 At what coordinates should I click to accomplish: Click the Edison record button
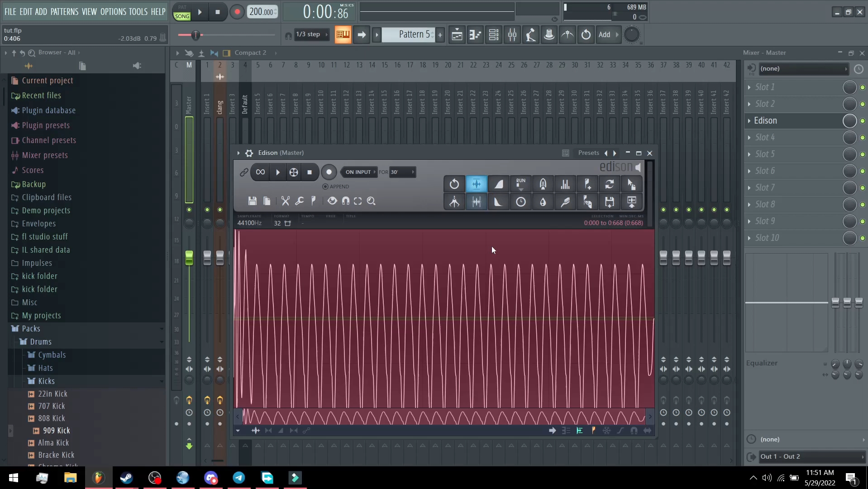(329, 172)
